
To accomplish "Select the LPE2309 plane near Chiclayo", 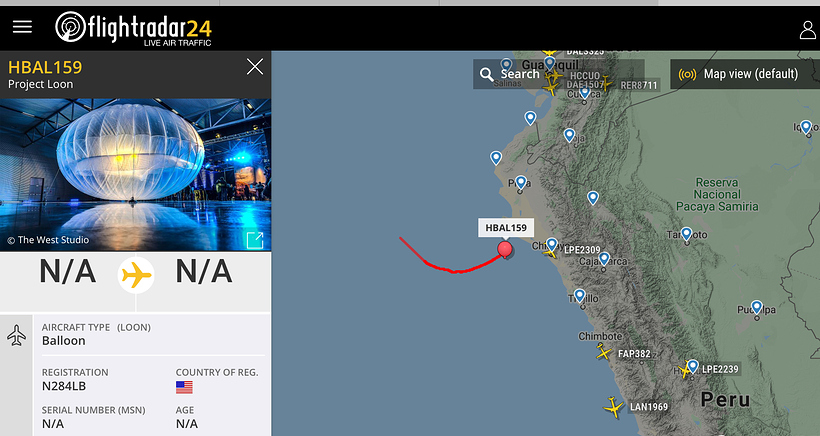I will [x=550, y=253].
